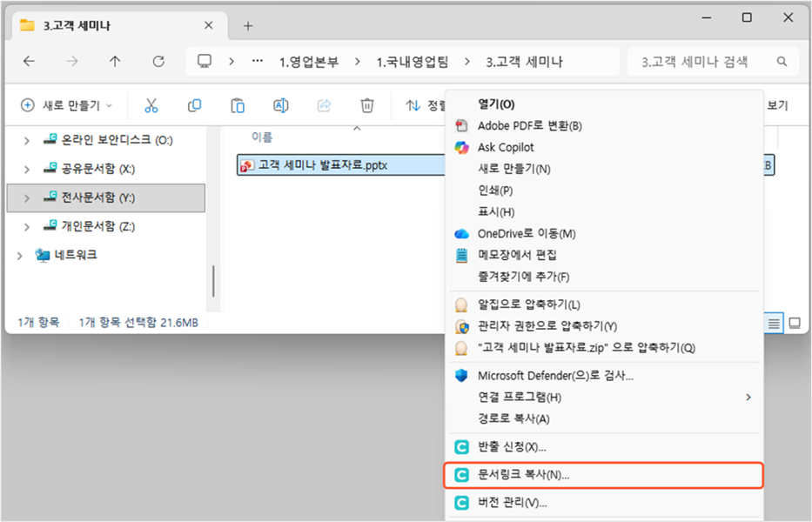The height and width of the screenshot is (522, 812).
Task: Switch to details view icon in status bar
Action: coord(773,323)
